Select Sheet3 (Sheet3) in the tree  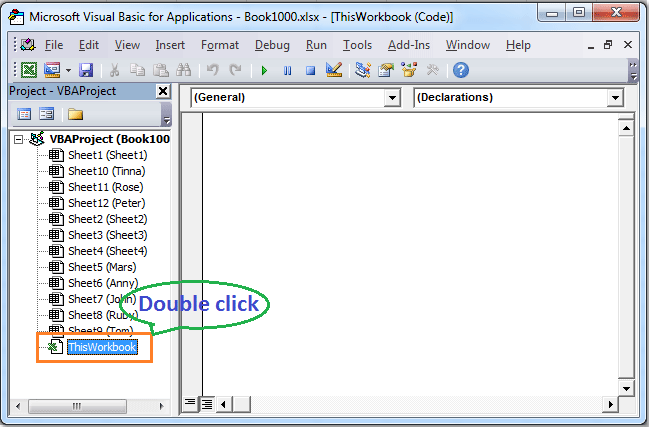coord(108,235)
